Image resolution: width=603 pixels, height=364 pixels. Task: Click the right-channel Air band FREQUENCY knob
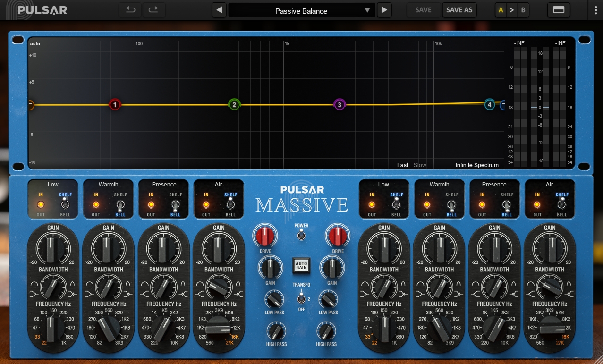tap(550, 329)
